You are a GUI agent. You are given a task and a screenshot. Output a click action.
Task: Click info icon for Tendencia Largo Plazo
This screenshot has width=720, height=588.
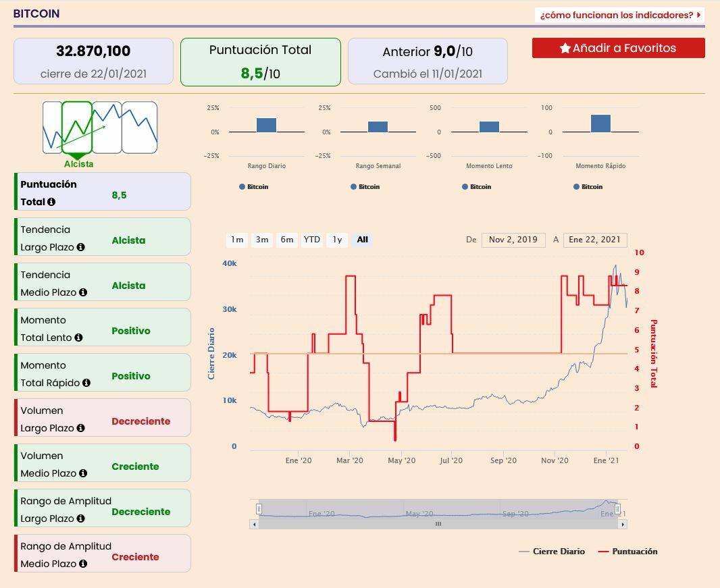click(81, 247)
